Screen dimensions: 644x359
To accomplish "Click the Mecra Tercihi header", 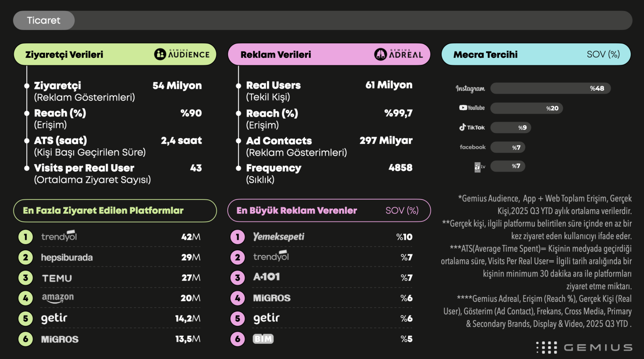I will tap(485, 55).
